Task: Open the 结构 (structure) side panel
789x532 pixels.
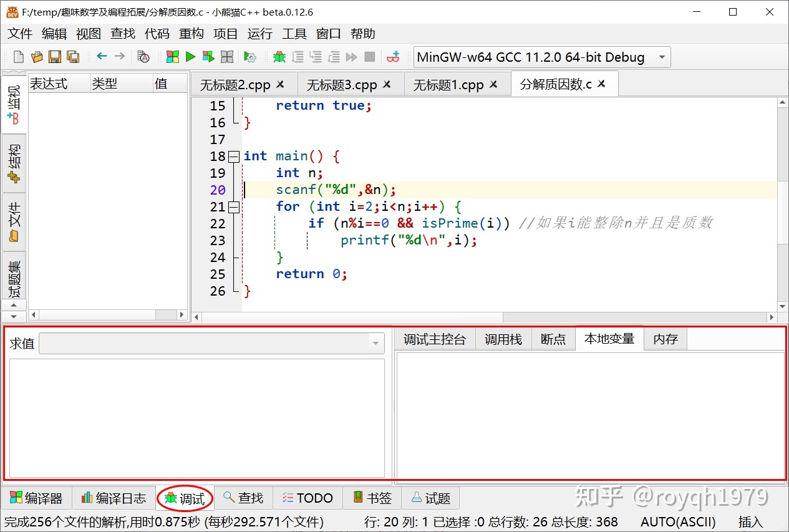Action: coord(14,163)
